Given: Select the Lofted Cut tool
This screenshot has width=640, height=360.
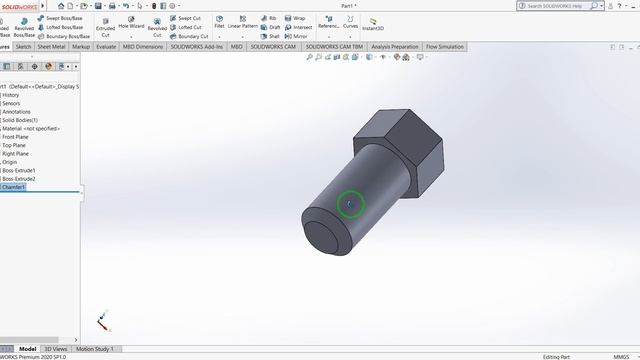Looking at the screenshot, I should 186,27.
